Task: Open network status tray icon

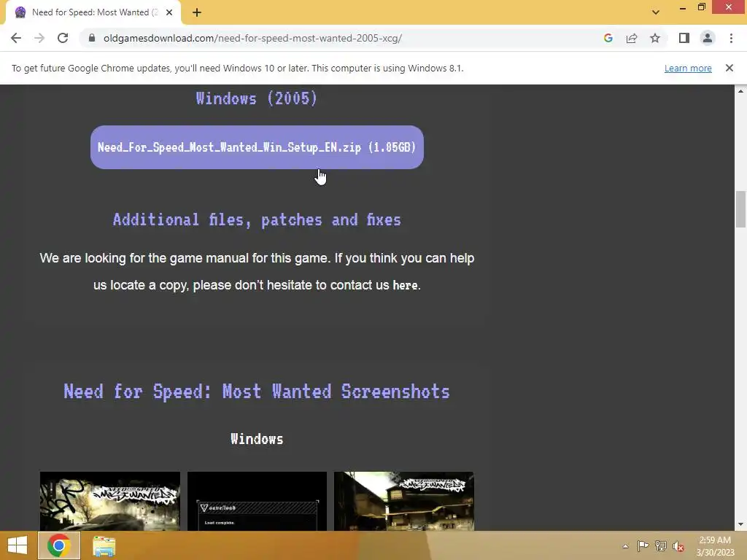Action: pos(661,546)
